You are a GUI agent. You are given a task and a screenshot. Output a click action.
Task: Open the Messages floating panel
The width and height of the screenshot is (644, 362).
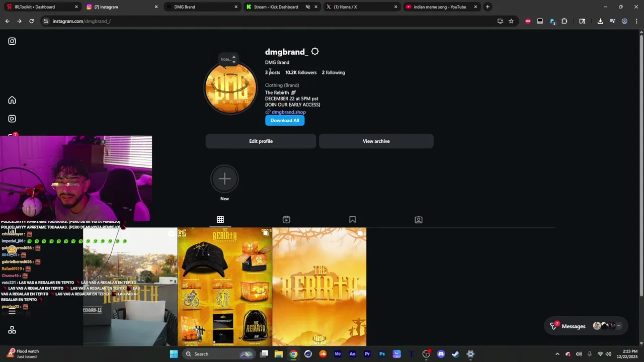coord(586,326)
